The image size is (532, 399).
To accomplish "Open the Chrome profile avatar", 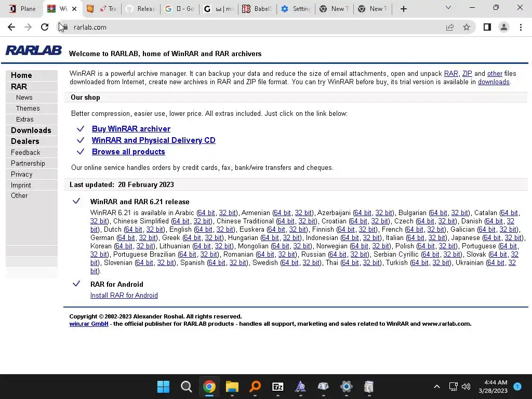I will (504, 27).
